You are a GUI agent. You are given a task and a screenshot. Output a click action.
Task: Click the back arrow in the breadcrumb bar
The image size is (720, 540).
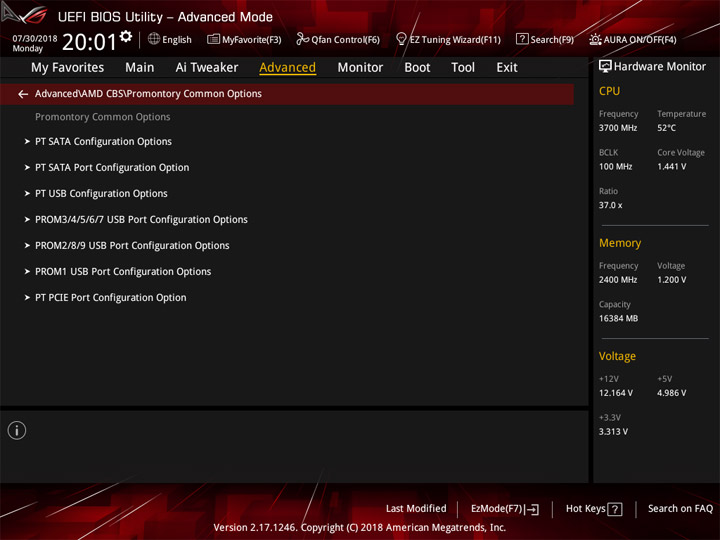pos(23,94)
